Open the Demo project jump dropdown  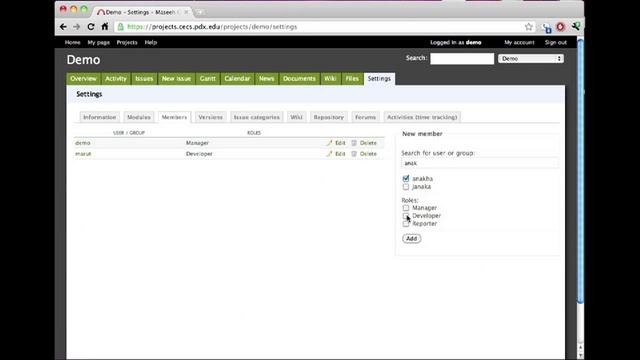[x=531, y=59]
